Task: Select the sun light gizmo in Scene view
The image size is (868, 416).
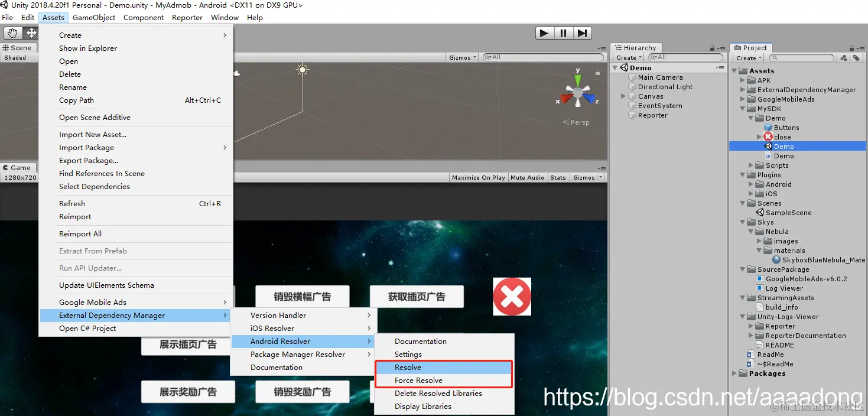Action: click(x=303, y=70)
